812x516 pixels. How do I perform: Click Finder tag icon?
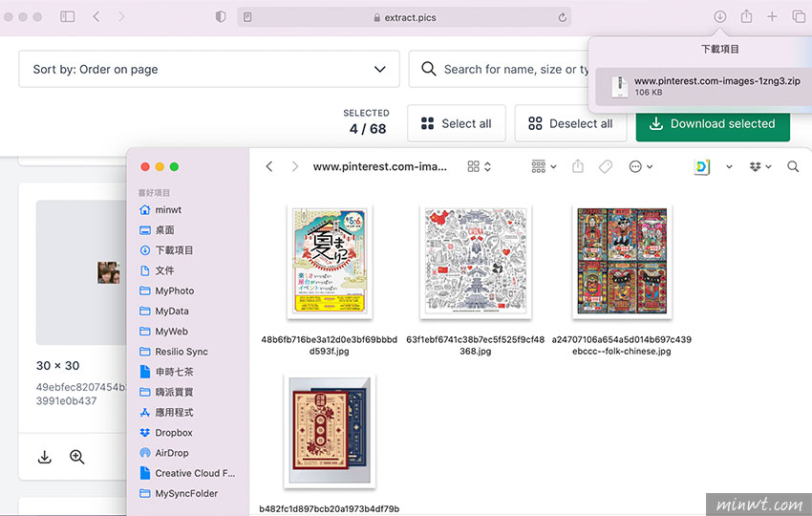point(606,166)
